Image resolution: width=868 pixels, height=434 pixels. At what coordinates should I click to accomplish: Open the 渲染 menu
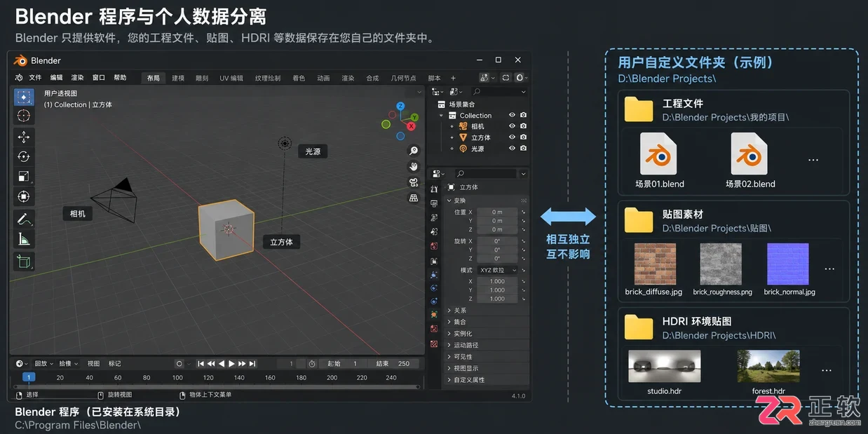tap(77, 78)
